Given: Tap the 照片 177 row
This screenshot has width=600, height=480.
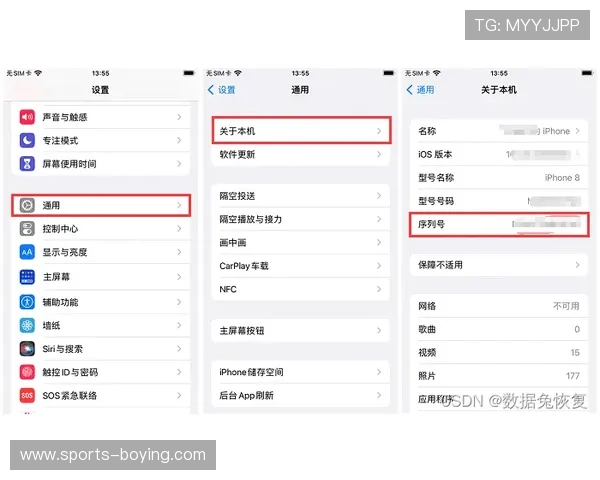Looking at the screenshot, I should (x=499, y=376).
